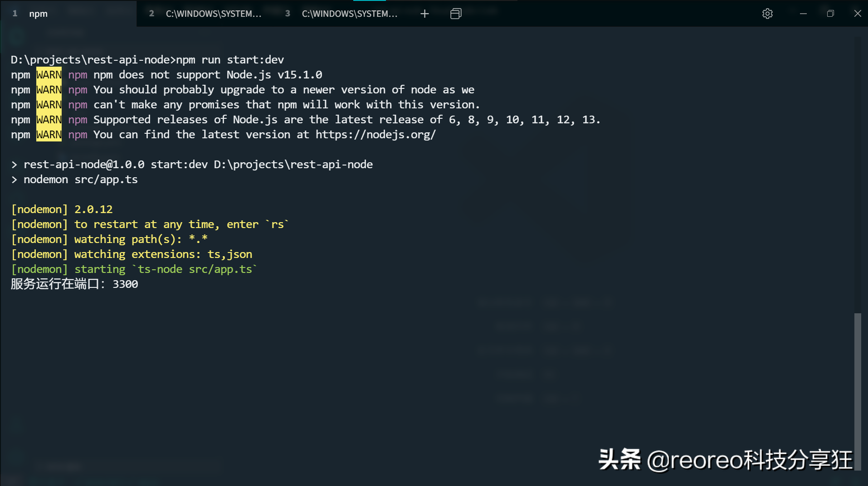Click "can't make any promises" line
The image size is (868, 486).
(245, 105)
